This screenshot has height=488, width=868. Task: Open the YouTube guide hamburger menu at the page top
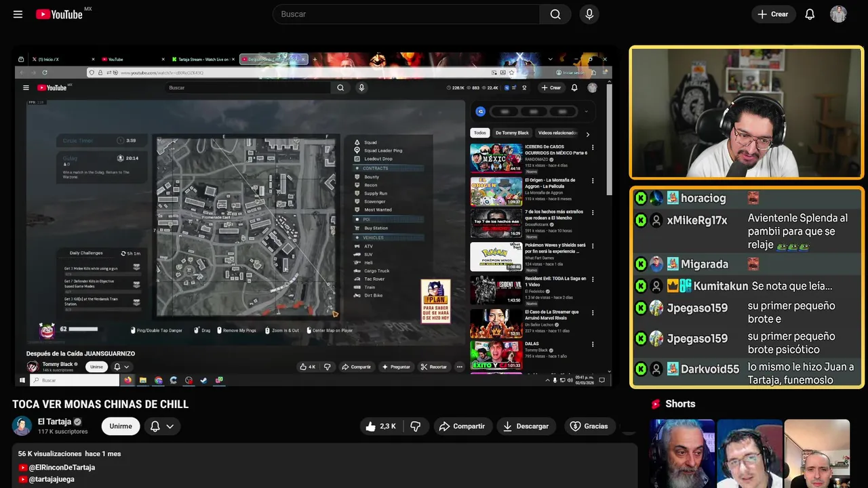(x=18, y=14)
